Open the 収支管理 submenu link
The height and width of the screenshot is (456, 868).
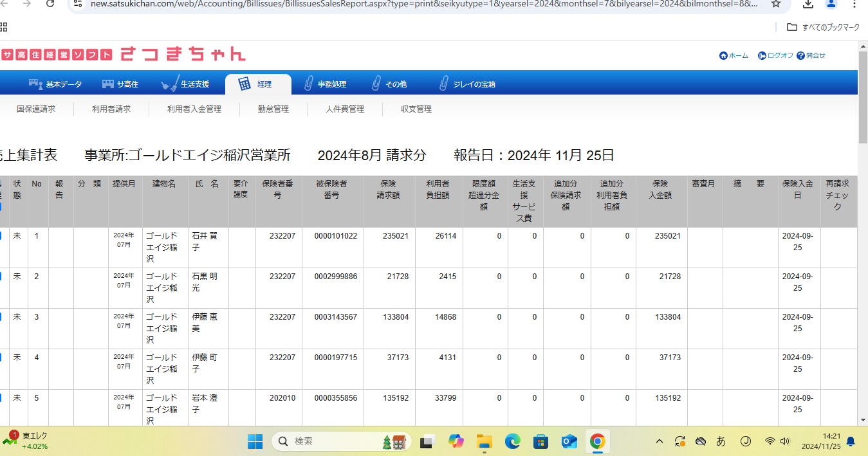click(x=416, y=109)
